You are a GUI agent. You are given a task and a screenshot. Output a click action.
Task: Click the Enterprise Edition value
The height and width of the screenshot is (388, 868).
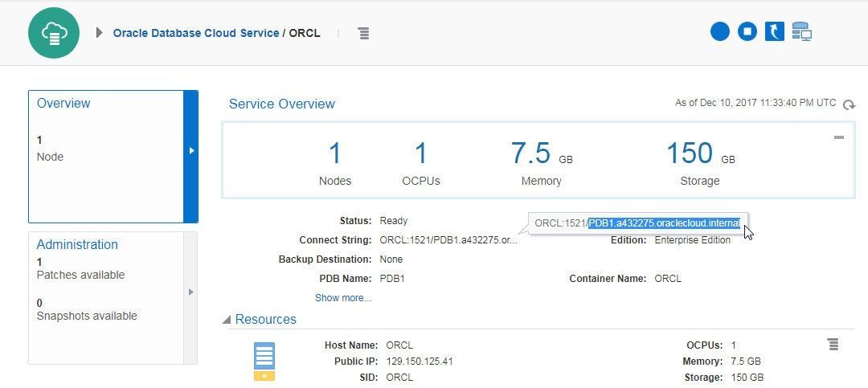[x=693, y=240]
